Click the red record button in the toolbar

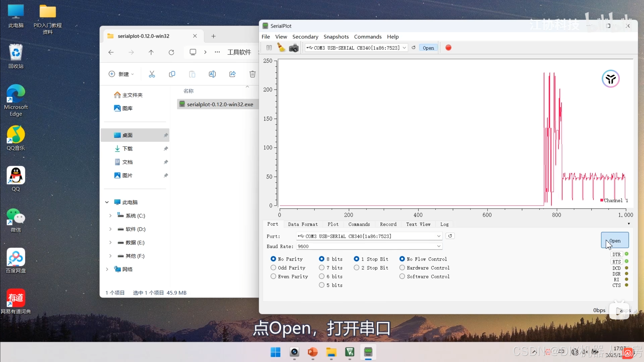tap(448, 48)
